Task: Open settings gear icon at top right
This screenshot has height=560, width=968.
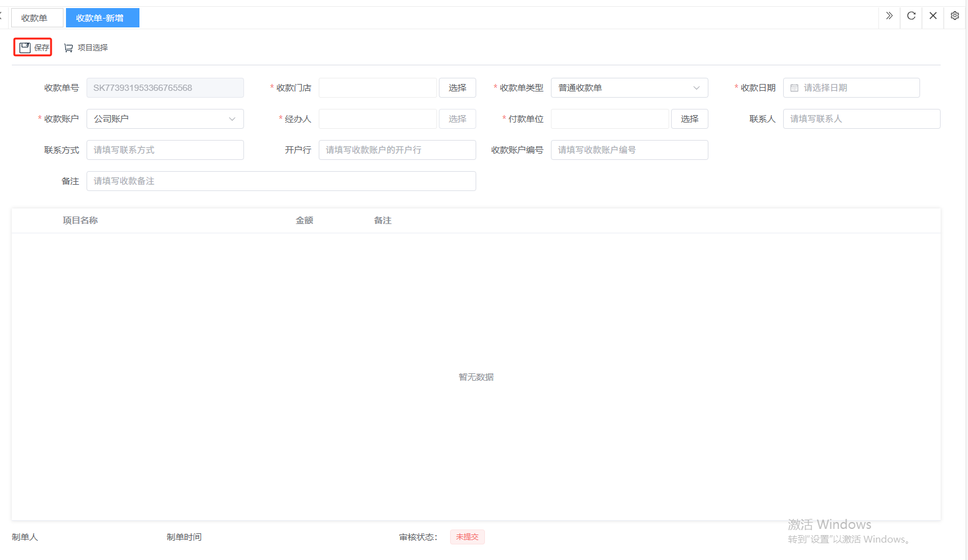Action: [x=954, y=16]
